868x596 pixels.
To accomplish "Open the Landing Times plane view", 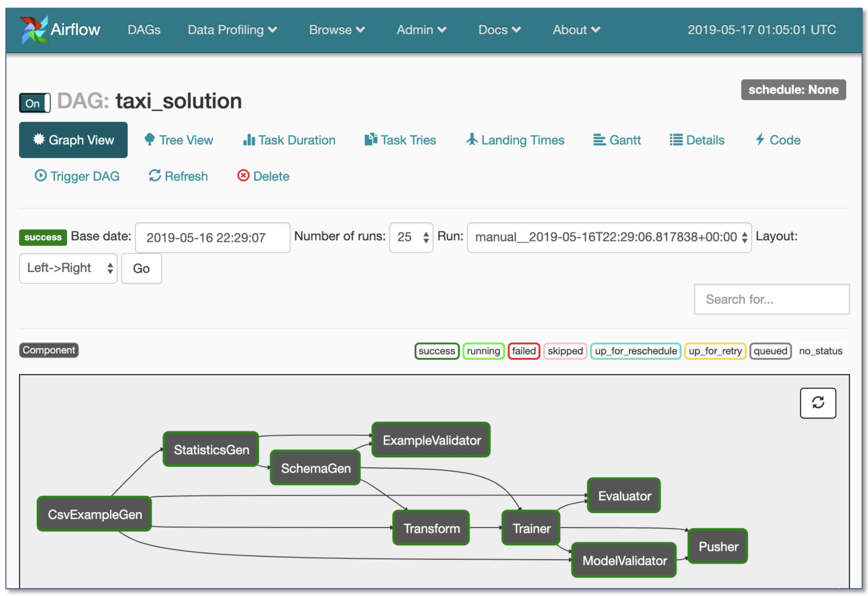I will [515, 140].
